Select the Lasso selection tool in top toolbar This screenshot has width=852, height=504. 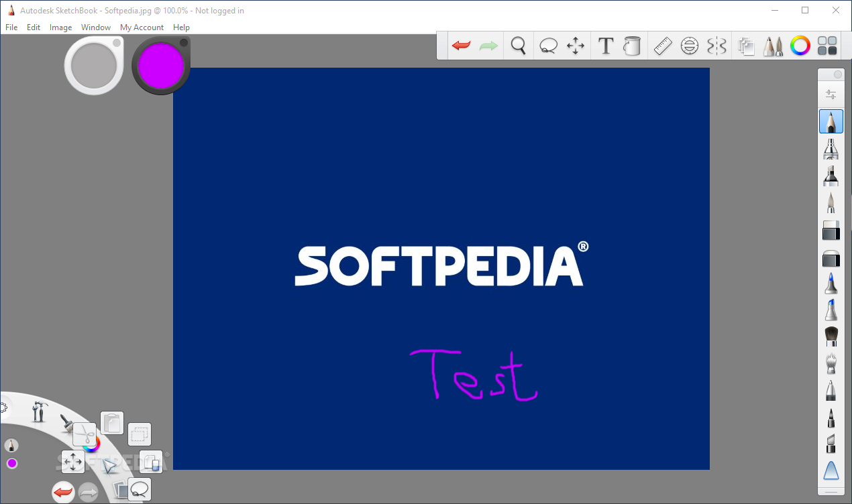point(549,46)
